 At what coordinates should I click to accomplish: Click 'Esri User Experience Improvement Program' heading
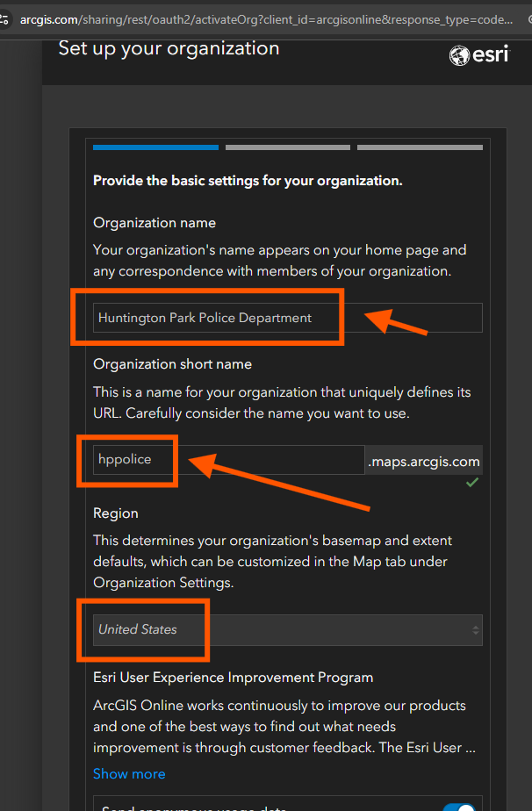click(x=233, y=678)
